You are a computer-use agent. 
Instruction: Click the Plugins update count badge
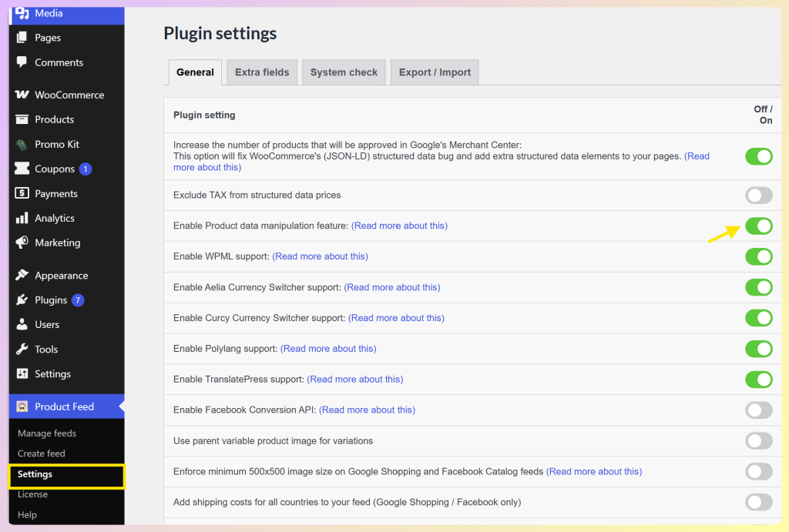pos(78,300)
